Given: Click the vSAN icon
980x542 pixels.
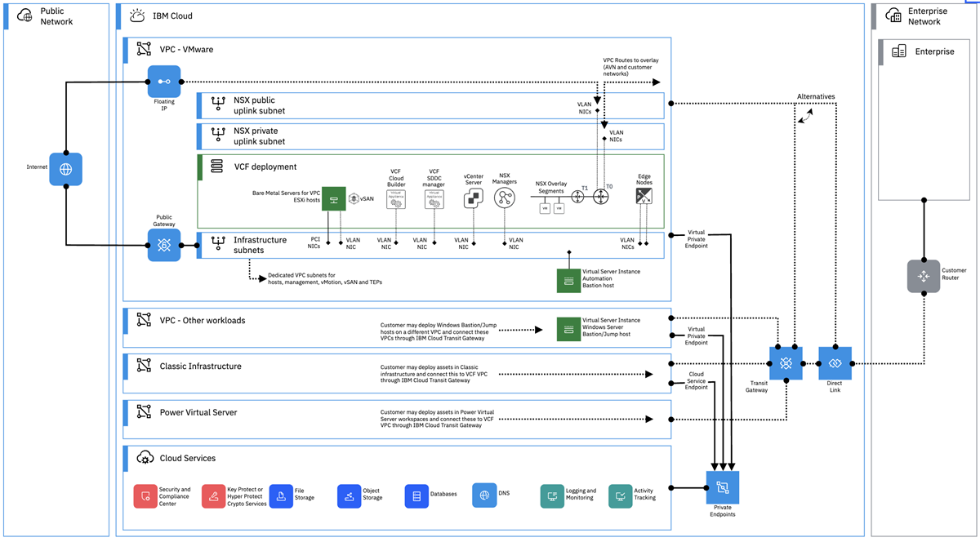Looking at the screenshot, I should [x=354, y=198].
